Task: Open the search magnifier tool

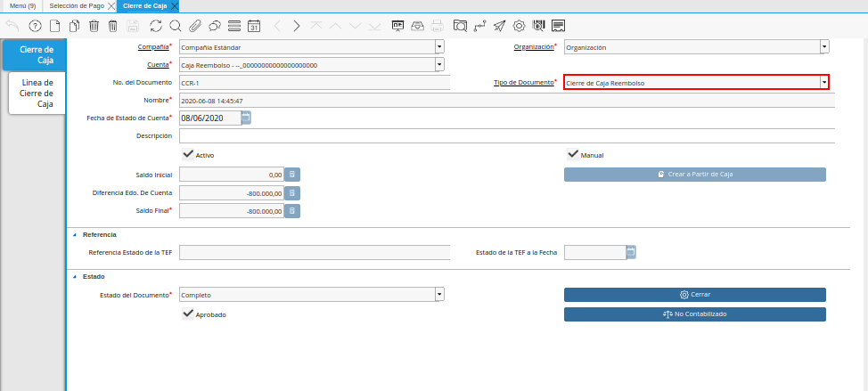Action: click(175, 25)
